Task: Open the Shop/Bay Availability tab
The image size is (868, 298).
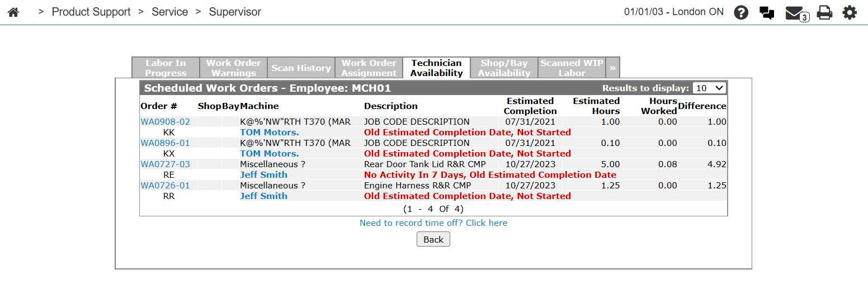Action: [x=504, y=68]
